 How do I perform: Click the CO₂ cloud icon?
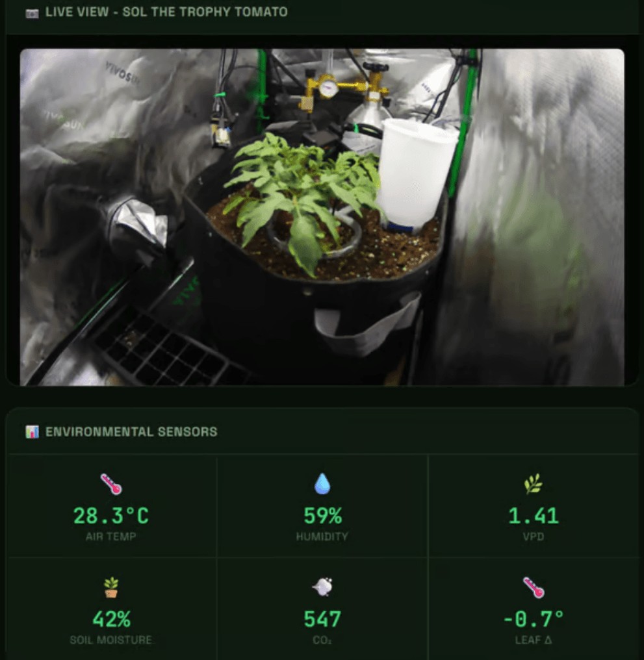tap(322, 587)
